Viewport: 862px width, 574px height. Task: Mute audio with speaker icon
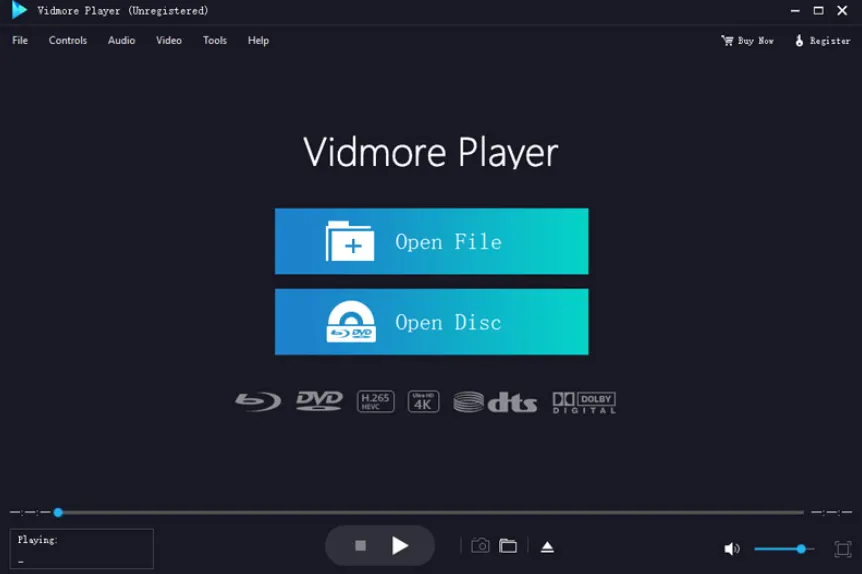click(x=731, y=549)
